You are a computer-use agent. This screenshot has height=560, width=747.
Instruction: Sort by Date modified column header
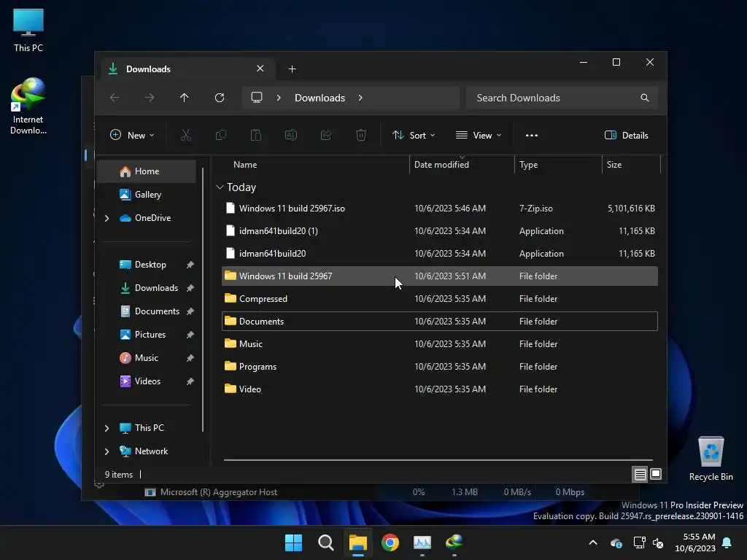click(441, 165)
